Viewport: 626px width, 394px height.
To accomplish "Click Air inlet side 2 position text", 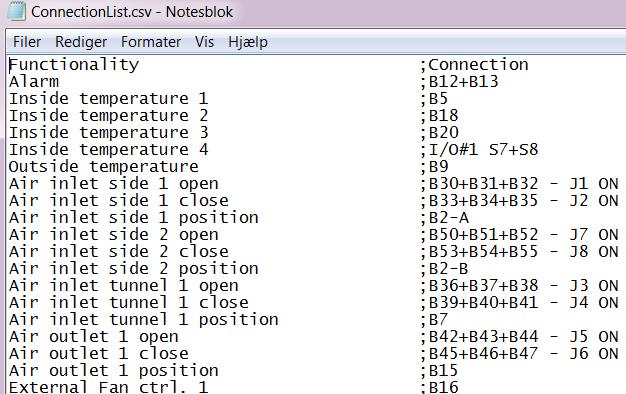I will click(134, 269).
